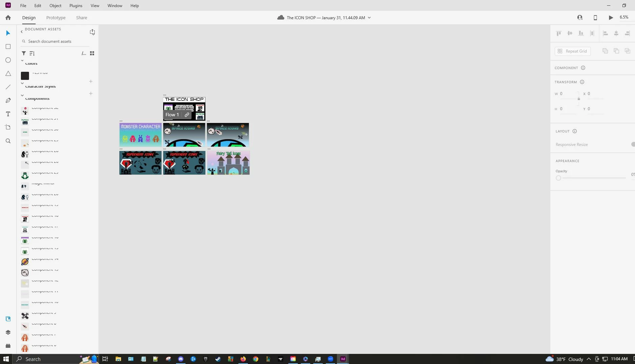Choose the Line tool
635x364 pixels.
(8, 87)
